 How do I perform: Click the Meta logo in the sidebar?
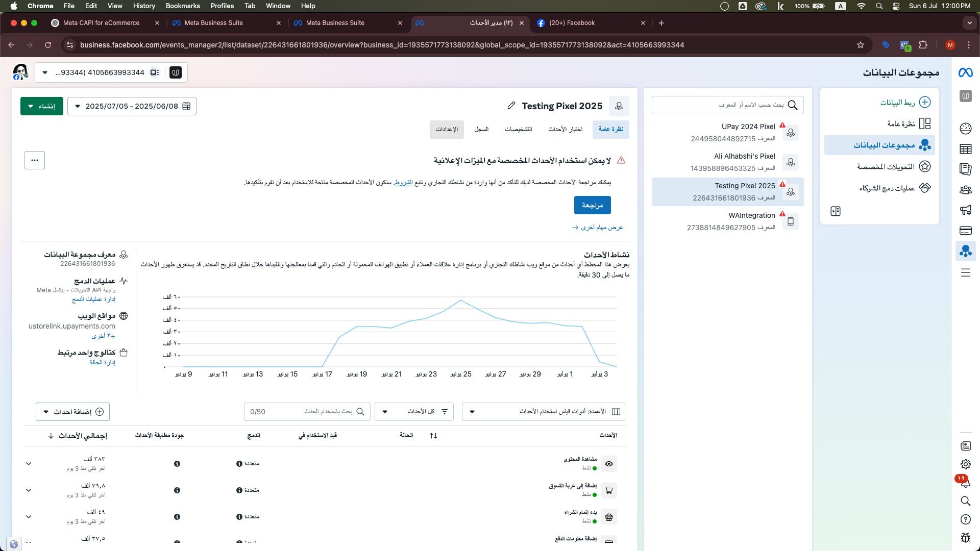coord(965,73)
